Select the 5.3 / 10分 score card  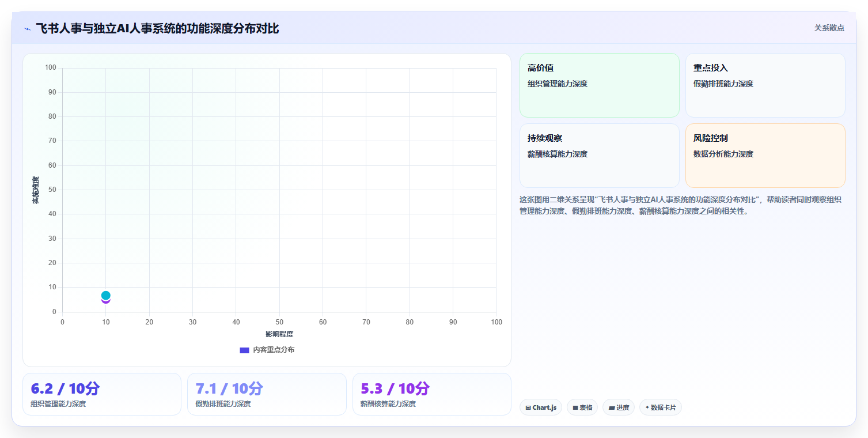pyautogui.click(x=432, y=394)
